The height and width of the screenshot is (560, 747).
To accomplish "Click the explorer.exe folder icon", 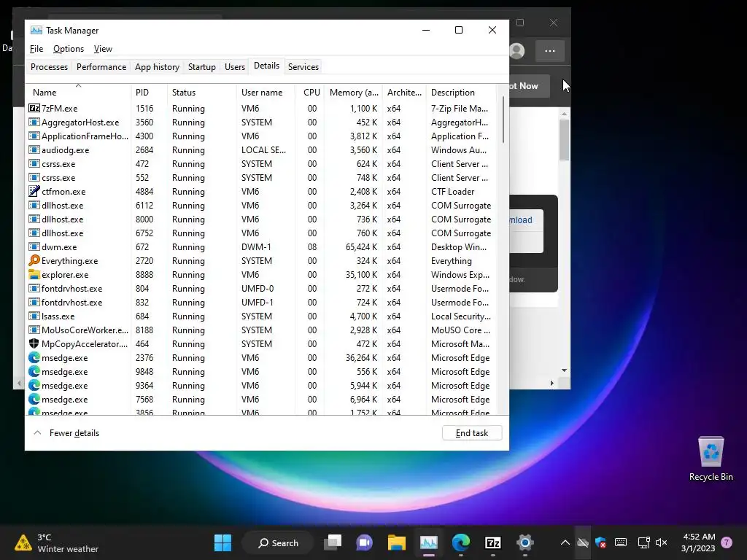I will click(34, 274).
